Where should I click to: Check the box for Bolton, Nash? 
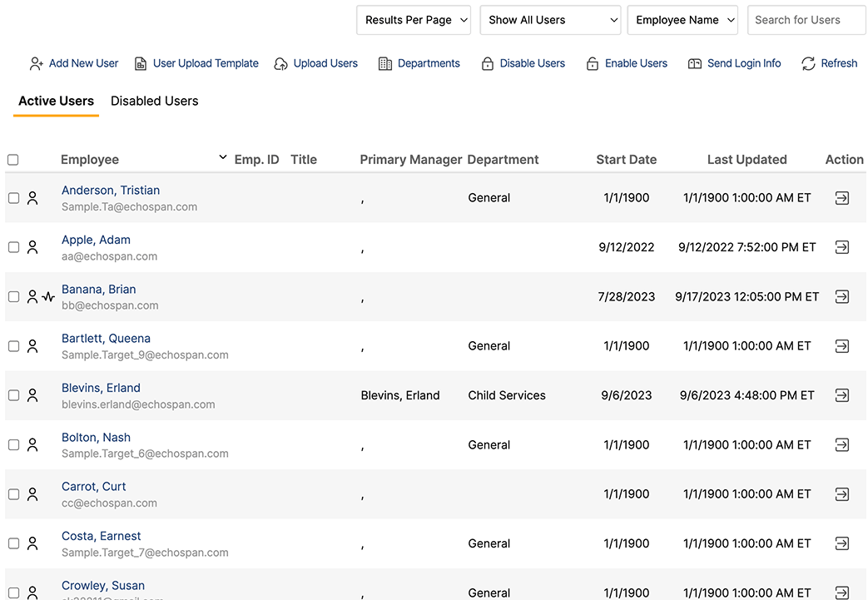pos(14,445)
